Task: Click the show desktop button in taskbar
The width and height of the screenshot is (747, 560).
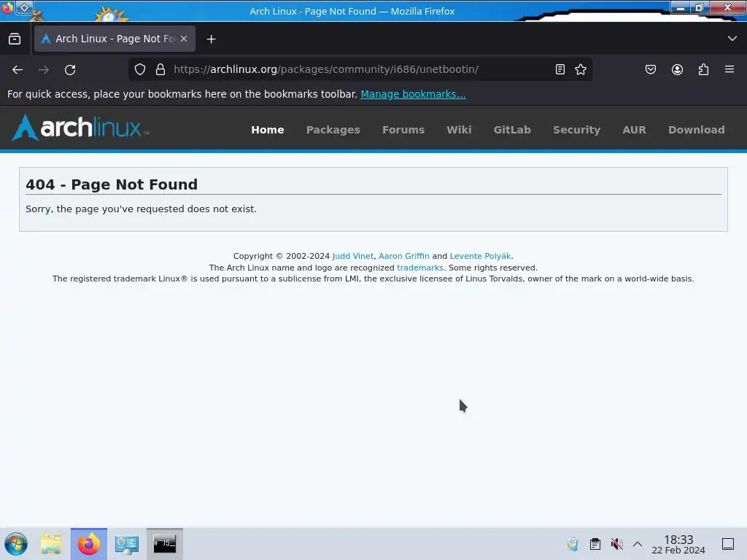Action: (x=728, y=544)
